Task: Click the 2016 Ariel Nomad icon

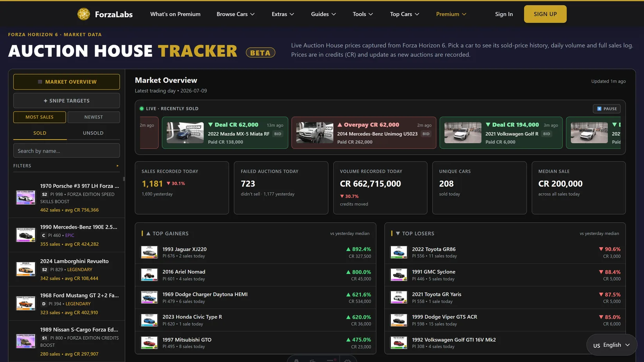Action: click(x=149, y=275)
